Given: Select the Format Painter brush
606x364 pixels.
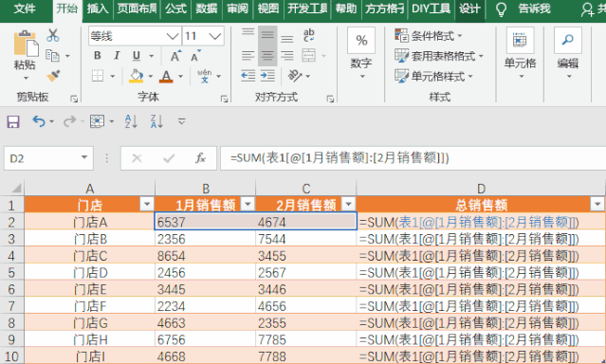Looking at the screenshot, I should pos(53,75).
